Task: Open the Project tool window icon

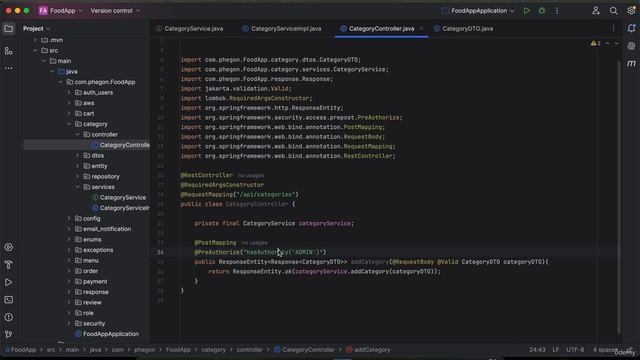Action: [x=8, y=29]
